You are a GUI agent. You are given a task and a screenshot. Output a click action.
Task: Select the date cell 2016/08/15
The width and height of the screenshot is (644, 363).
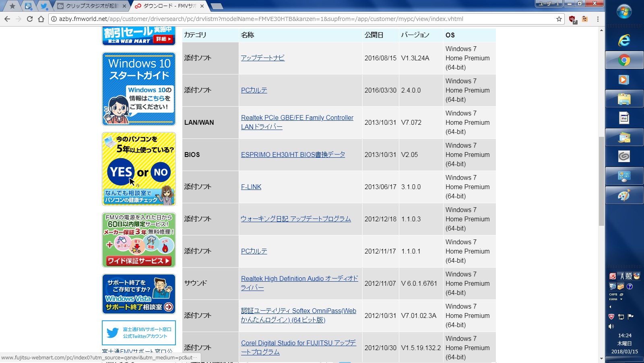click(x=380, y=58)
